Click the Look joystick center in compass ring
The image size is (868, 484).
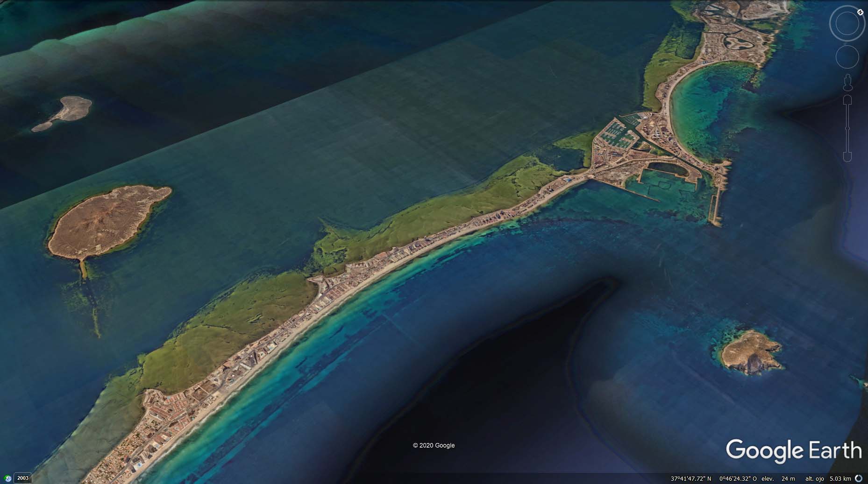[x=847, y=24]
